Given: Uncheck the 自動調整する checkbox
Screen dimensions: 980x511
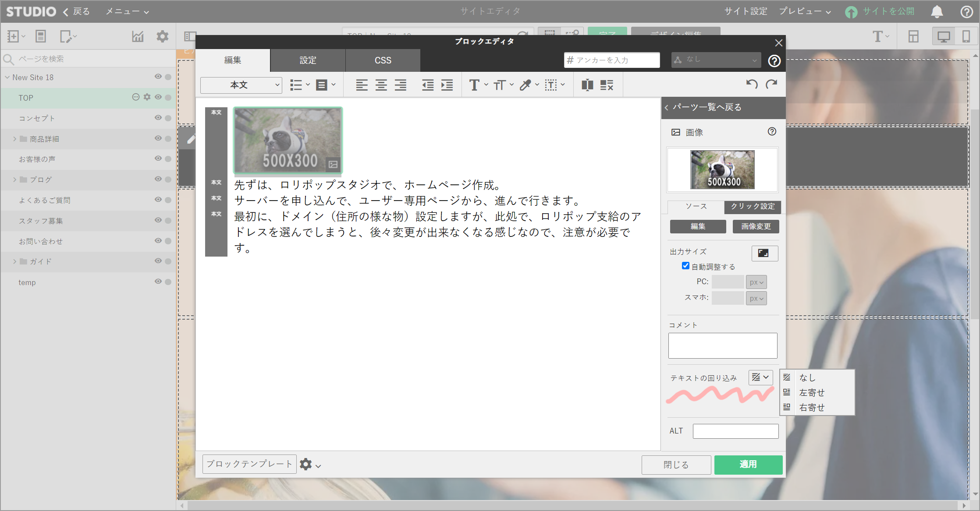Looking at the screenshot, I should 685,266.
